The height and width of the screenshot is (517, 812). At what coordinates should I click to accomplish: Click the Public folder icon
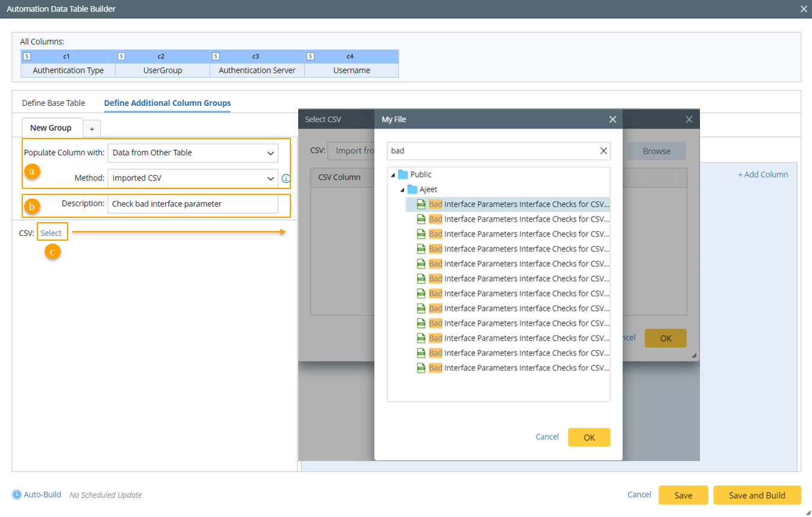tap(403, 175)
